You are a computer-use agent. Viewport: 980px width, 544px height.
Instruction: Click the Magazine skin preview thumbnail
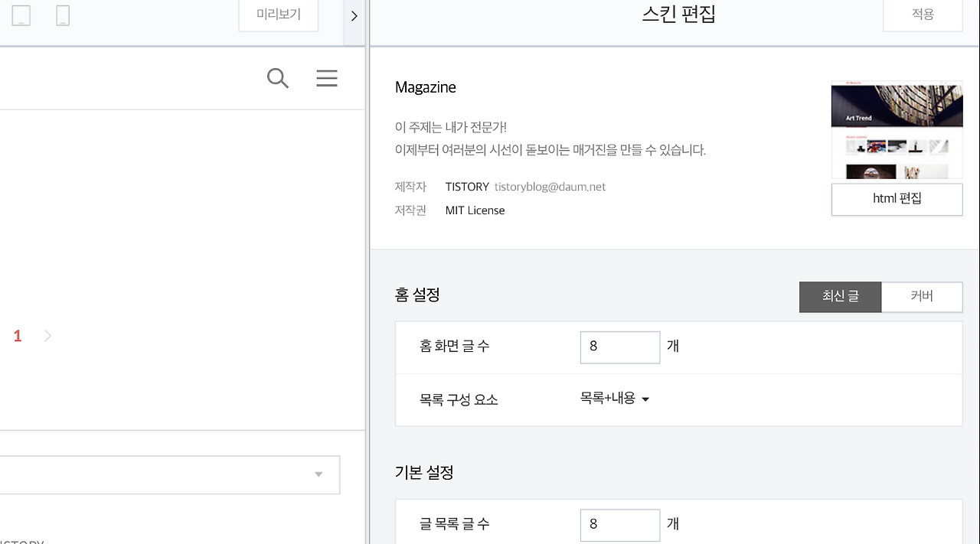click(897, 129)
